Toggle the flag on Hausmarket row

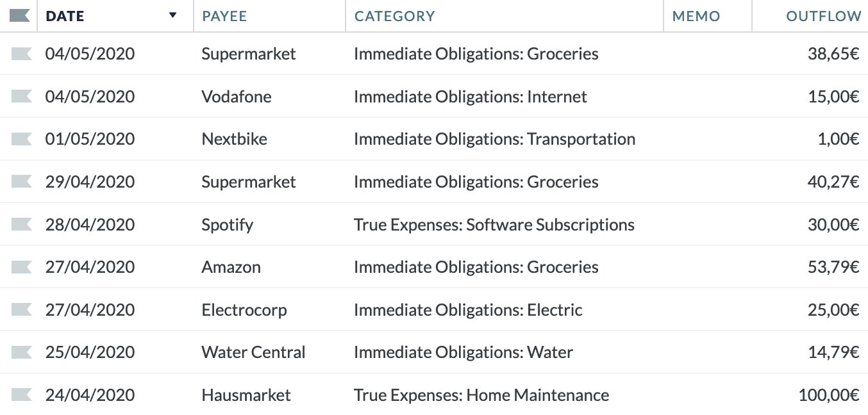click(x=21, y=395)
